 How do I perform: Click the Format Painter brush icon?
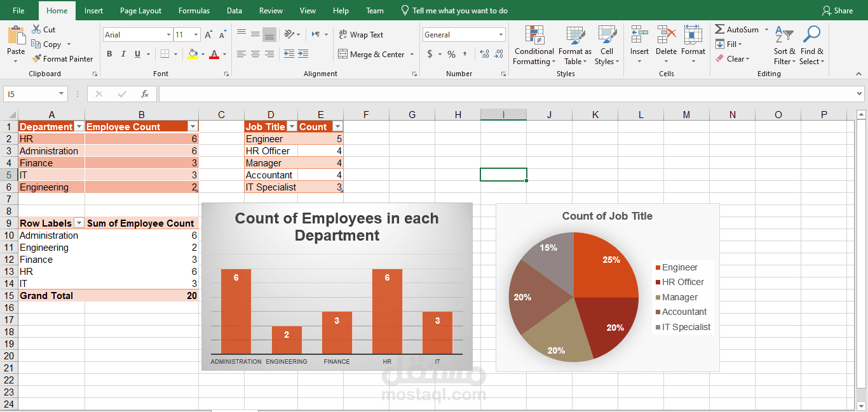coord(36,58)
